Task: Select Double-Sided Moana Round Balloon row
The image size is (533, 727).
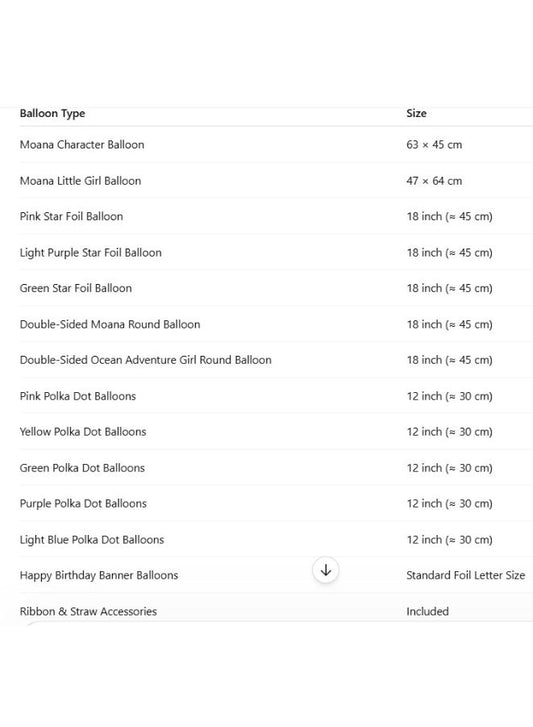Action: click(276, 325)
